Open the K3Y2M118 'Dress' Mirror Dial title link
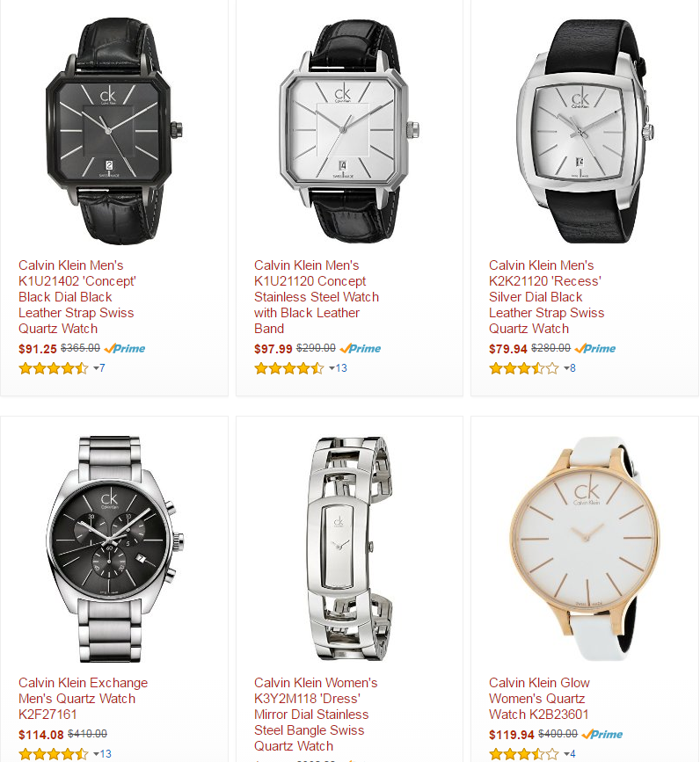This screenshot has height=762, width=700. click(316, 715)
